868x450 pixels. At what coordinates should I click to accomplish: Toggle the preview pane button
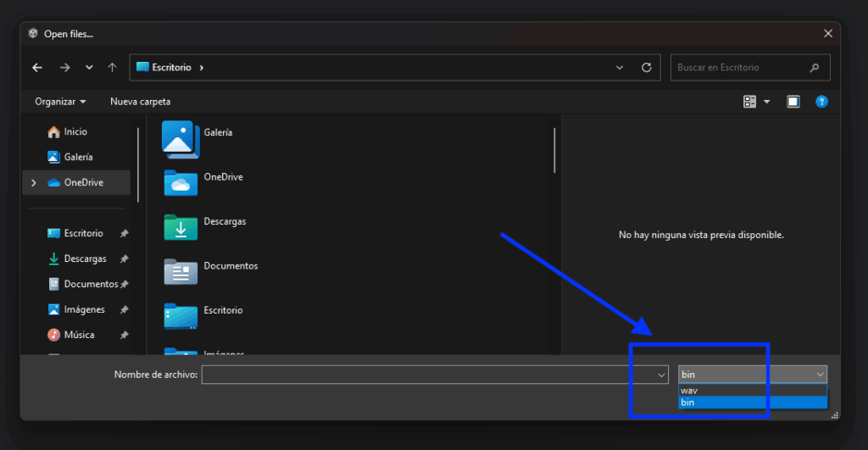[x=793, y=102]
